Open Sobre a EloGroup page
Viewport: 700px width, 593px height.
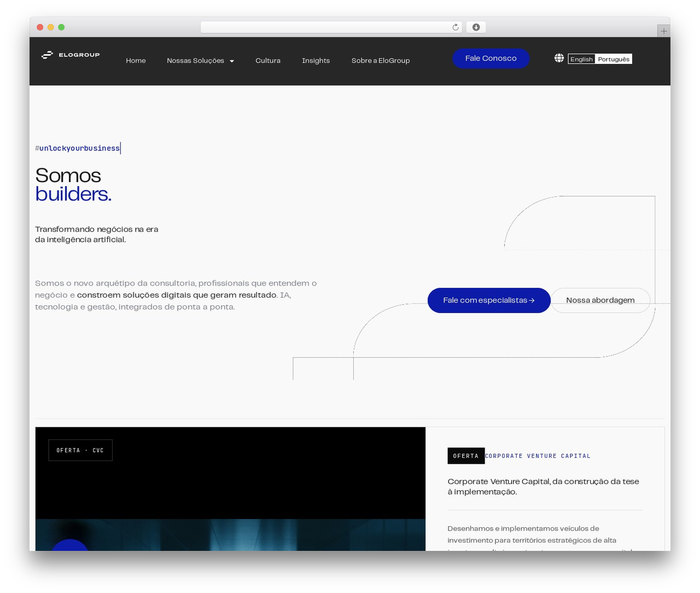click(x=381, y=61)
